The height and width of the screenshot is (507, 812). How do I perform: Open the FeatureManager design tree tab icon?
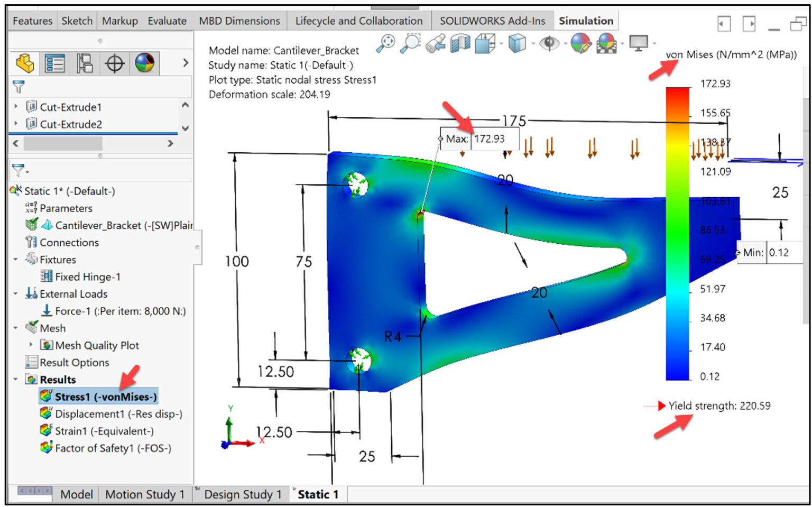(x=24, y=62)
